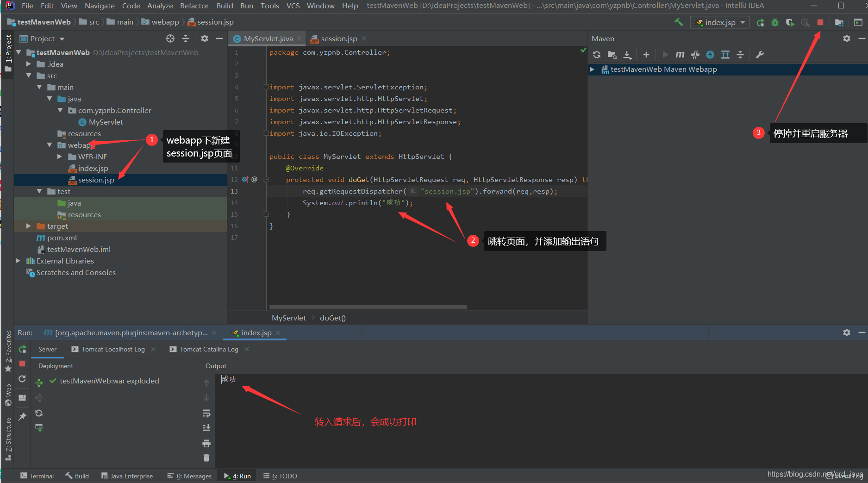Toggle Maven Offline Mode
The height and width of the screenshot is (483, 868).
695,55
